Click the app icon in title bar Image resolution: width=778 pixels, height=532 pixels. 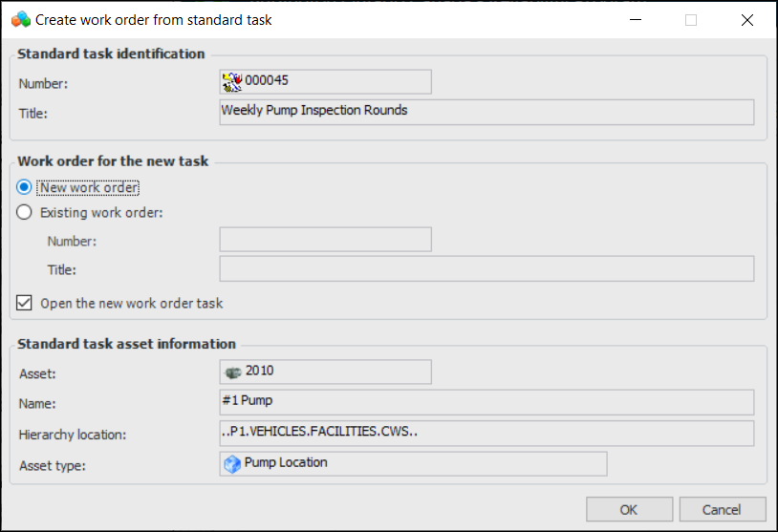[x=20, y=19]
